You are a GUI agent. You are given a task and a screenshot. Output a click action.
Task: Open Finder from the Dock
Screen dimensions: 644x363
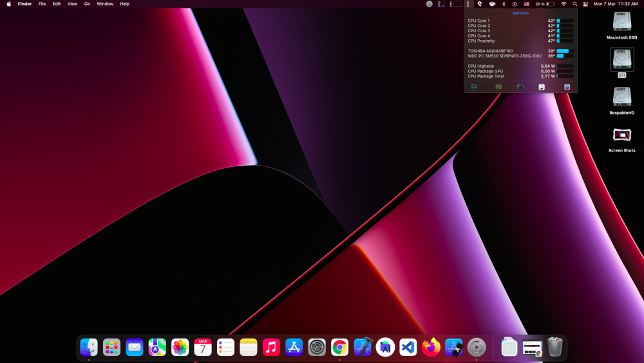click(x=89, y=348)
